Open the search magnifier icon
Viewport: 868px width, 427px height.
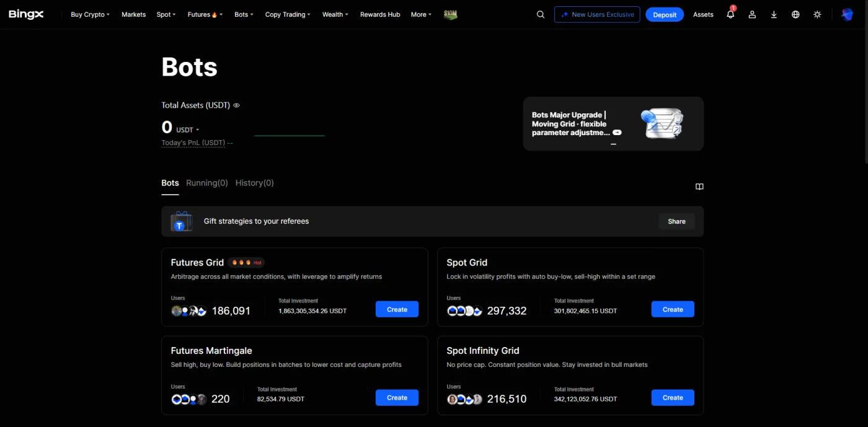click(x=541, y=14)
